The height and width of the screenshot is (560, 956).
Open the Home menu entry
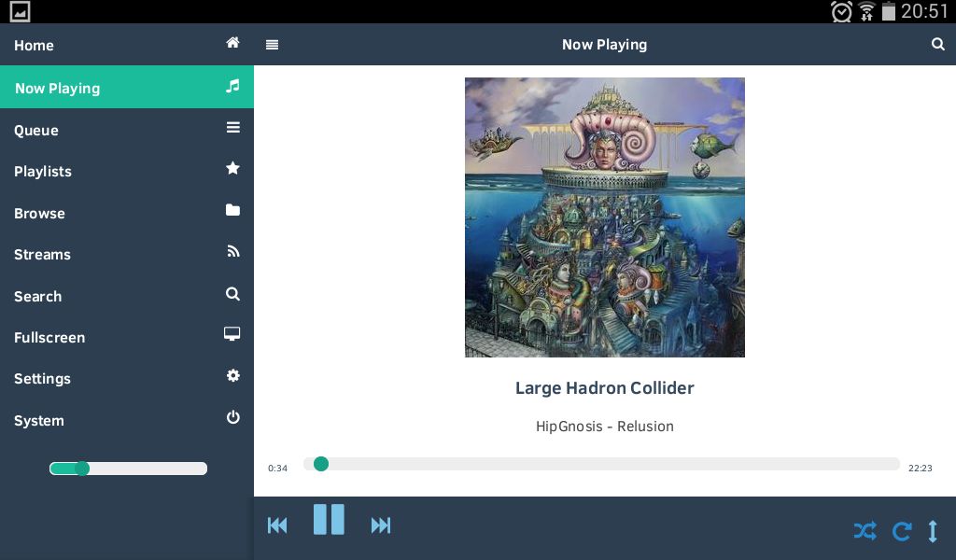[126, 45]
